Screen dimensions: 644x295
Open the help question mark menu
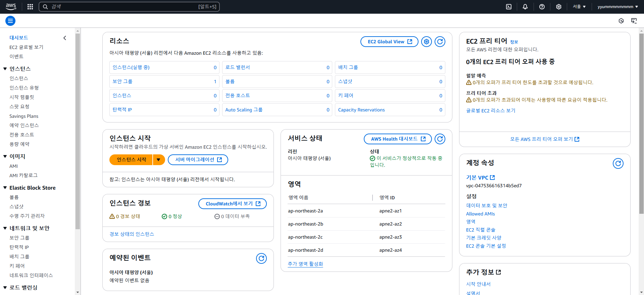[542, 7]
